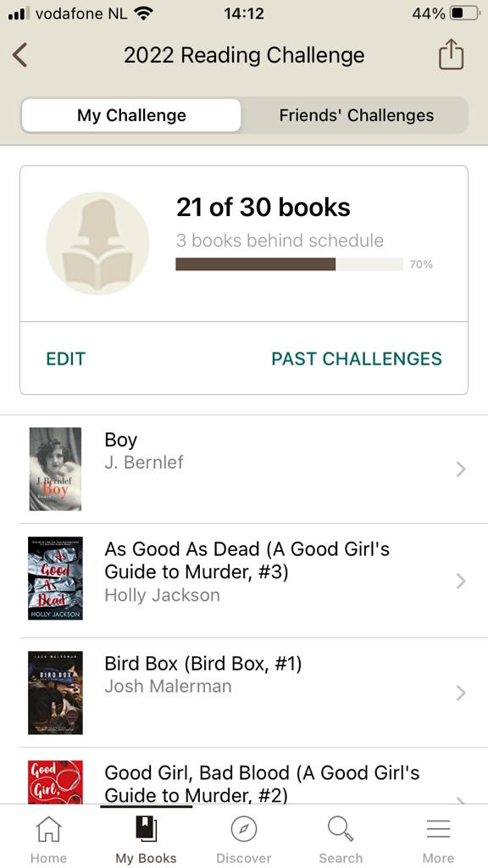Edit the reading challenge goal

click(x=66, y=359)
